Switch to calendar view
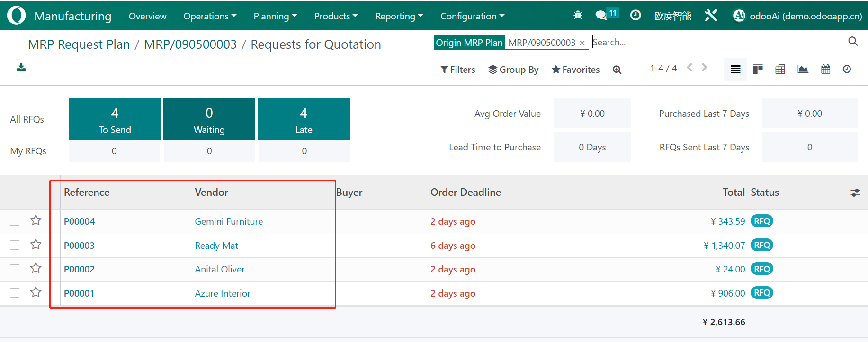The width and height of the screenshot is (868, 342). click(x=826, y=70)
